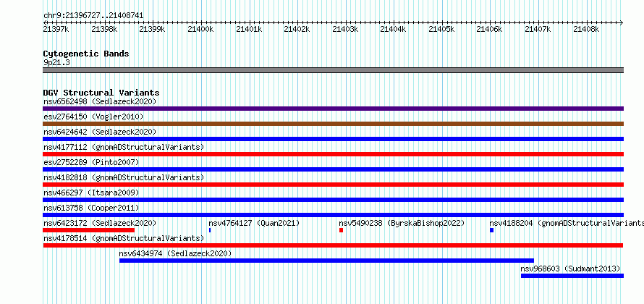This screenshot has height=304, width=644.
Task: Select the small red nsv5490238 marker
Action: [341, 230]
